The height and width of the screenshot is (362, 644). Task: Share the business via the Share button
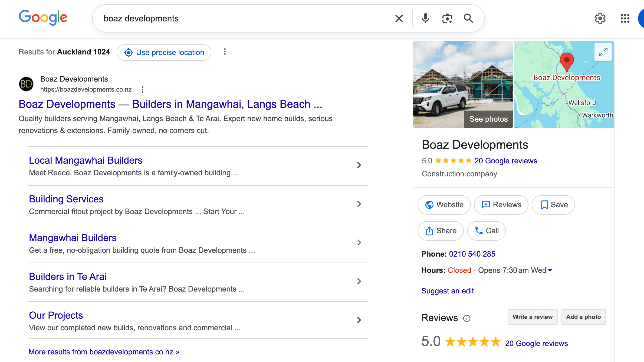pyautogui.click(x=441, y=231)
